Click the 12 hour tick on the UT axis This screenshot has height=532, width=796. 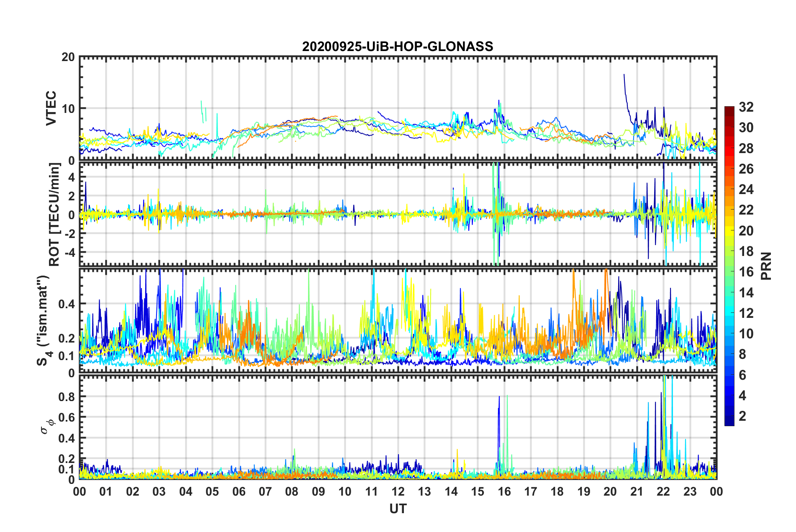coord(398,491)
